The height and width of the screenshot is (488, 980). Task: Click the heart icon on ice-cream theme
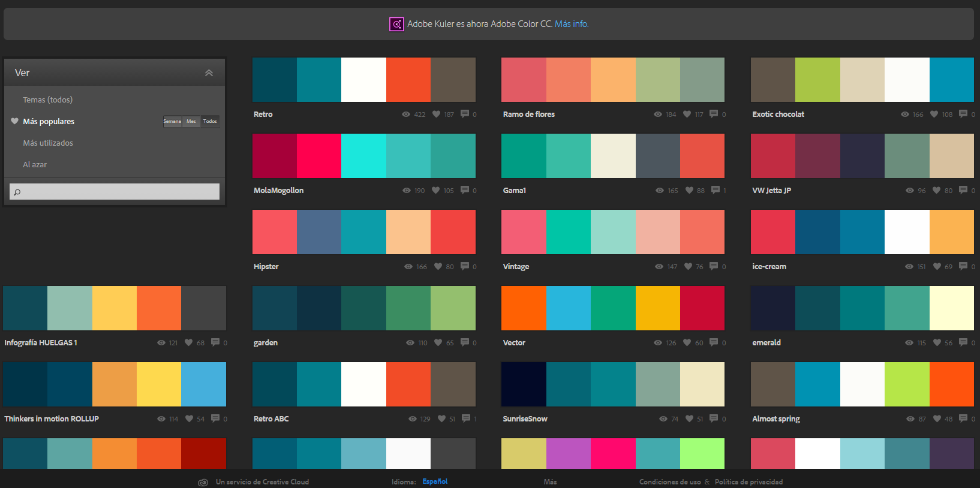tap(937, 267)
